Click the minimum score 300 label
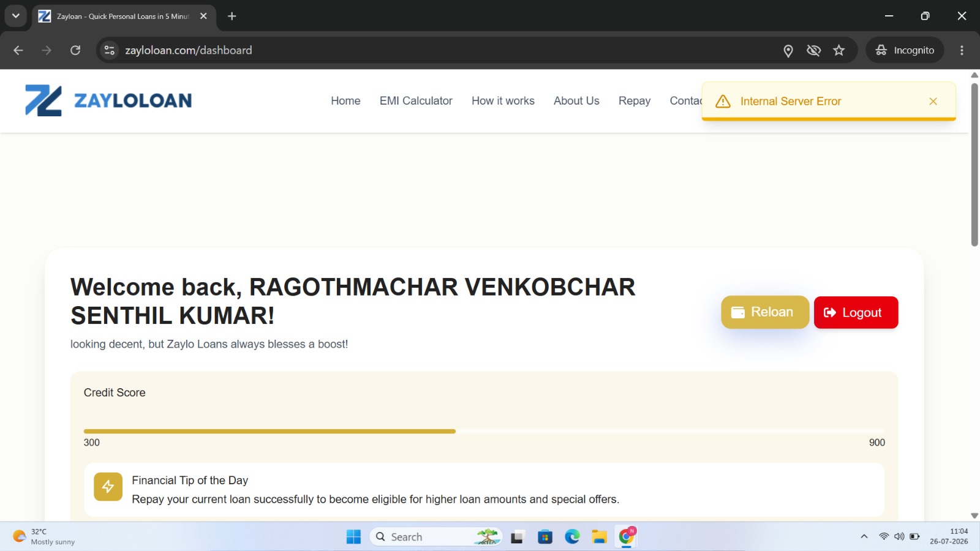Image resolution: width=980 pixels, height=551 pixels. pyautogui.click(x=92, y=443)
